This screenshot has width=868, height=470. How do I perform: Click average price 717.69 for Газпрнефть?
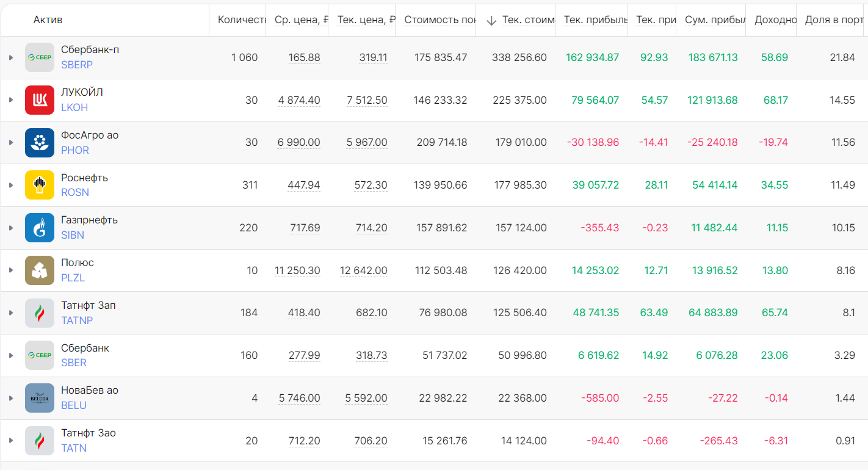point(305,228)
